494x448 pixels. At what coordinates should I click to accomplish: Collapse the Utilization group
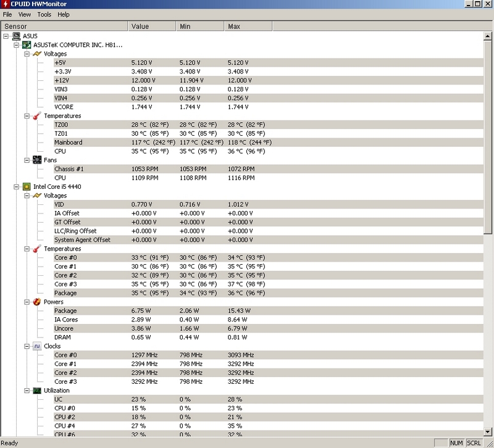click(27, 391)
